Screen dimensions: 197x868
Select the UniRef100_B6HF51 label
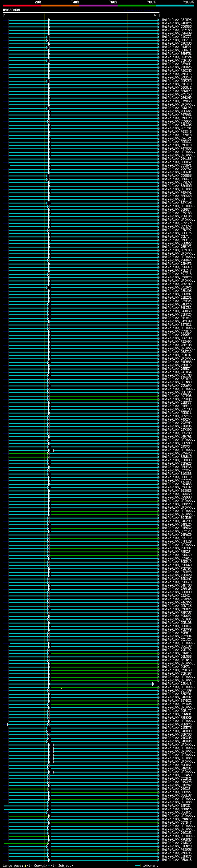tap(177, 54)
